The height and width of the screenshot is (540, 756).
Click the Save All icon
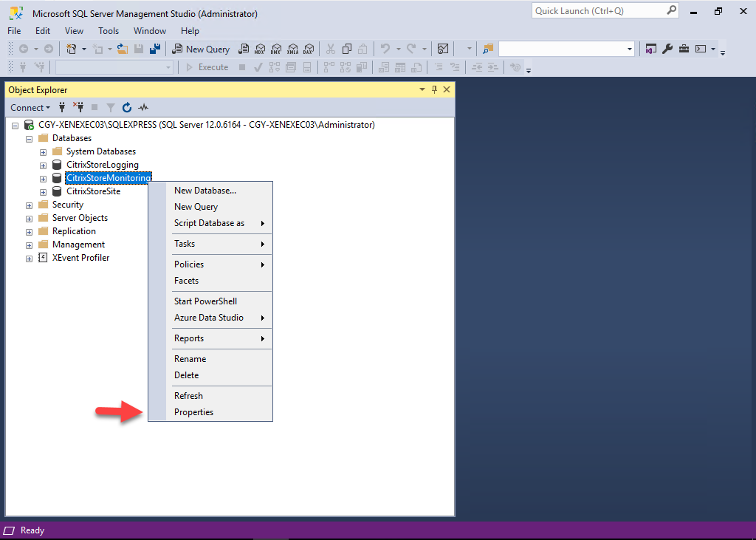155,49
